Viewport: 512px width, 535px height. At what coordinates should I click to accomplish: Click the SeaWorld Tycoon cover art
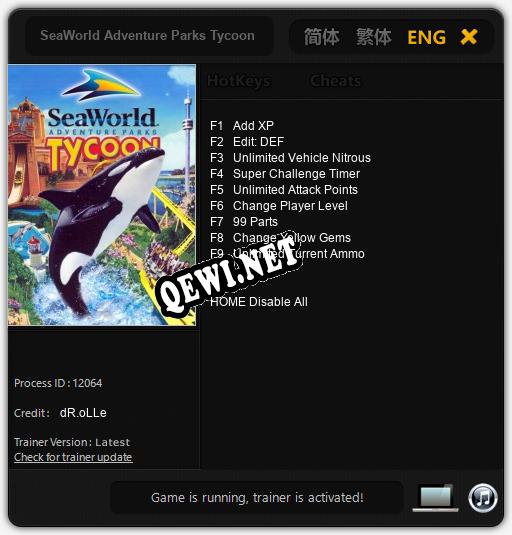[x=102, y=195]
